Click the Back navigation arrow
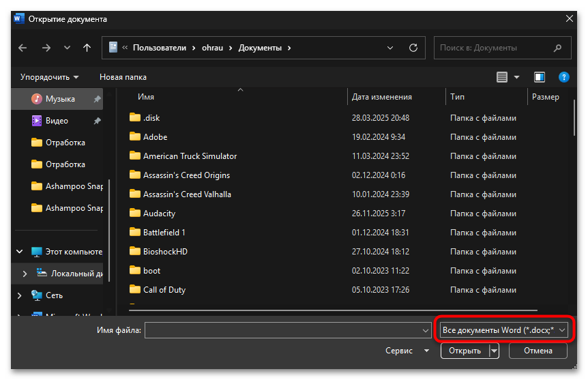Screen dimensions: 588x380 [x=23, y=48]
